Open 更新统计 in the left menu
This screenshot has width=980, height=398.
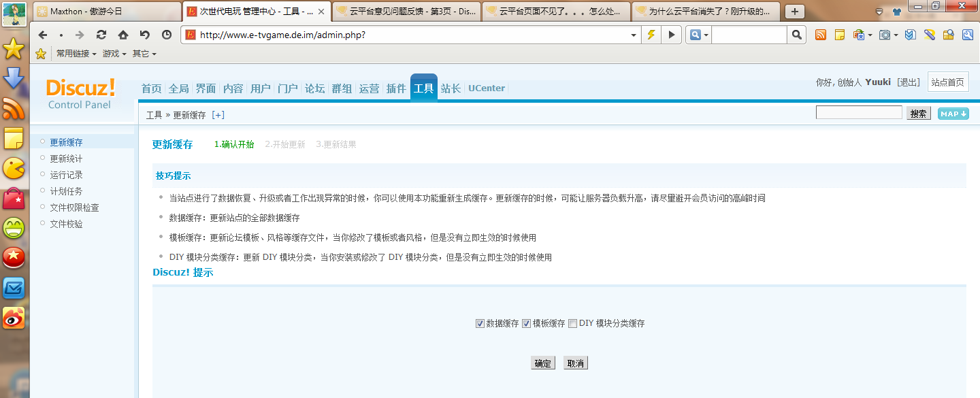click(x=66, y=159)
